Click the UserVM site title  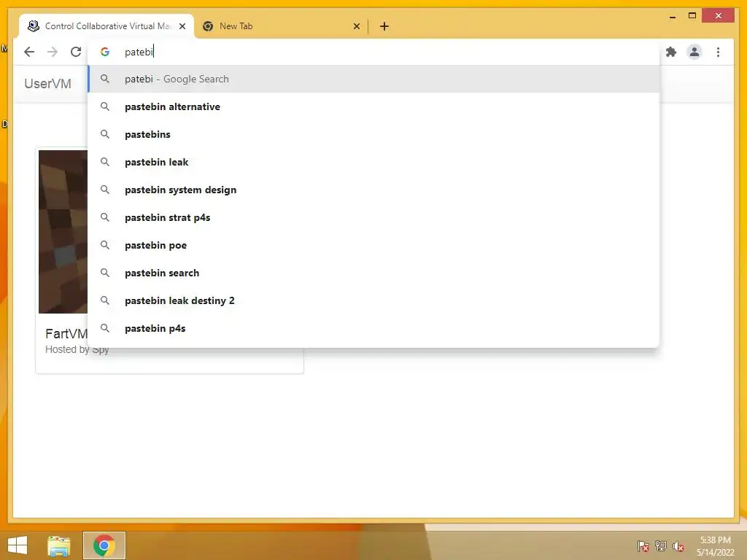pyautogui.click(x=47, y=84)
